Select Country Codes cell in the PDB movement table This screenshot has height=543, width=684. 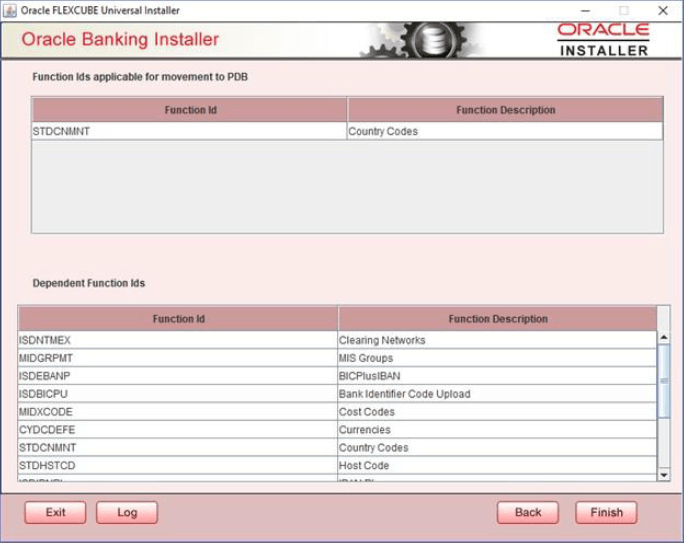pyautogui.click(x=505, y=131)
